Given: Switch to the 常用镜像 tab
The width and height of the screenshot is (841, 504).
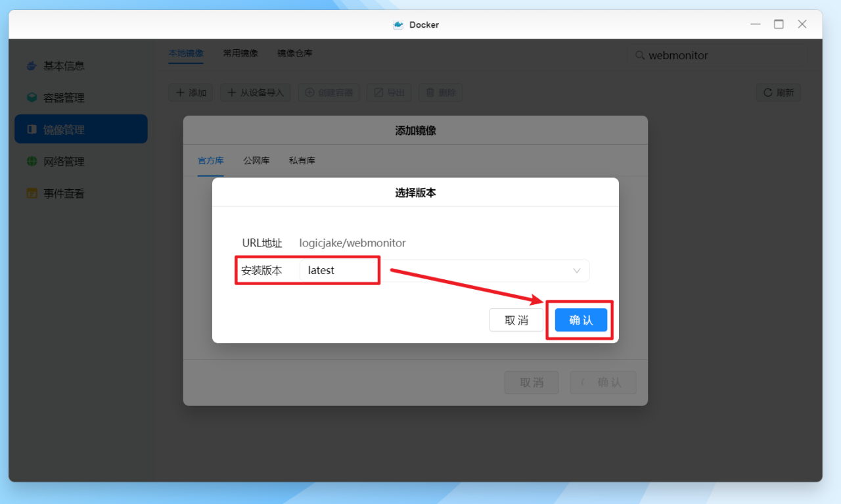Looking at the screenshot, I should 240,53.
